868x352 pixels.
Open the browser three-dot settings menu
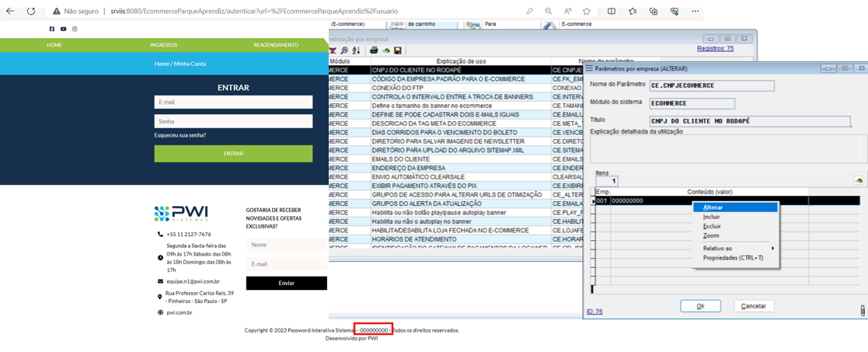click(695, 11)
